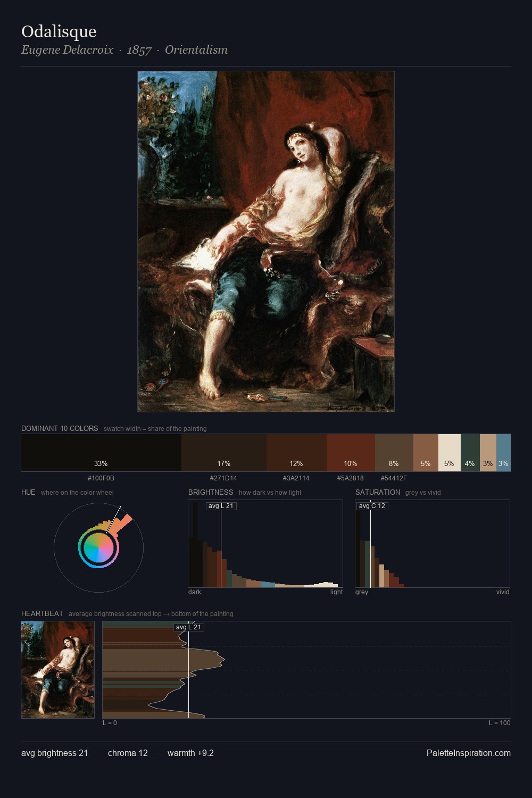
Task: Click the 8% swatch #54412F
Action: [x=394, y=453]
